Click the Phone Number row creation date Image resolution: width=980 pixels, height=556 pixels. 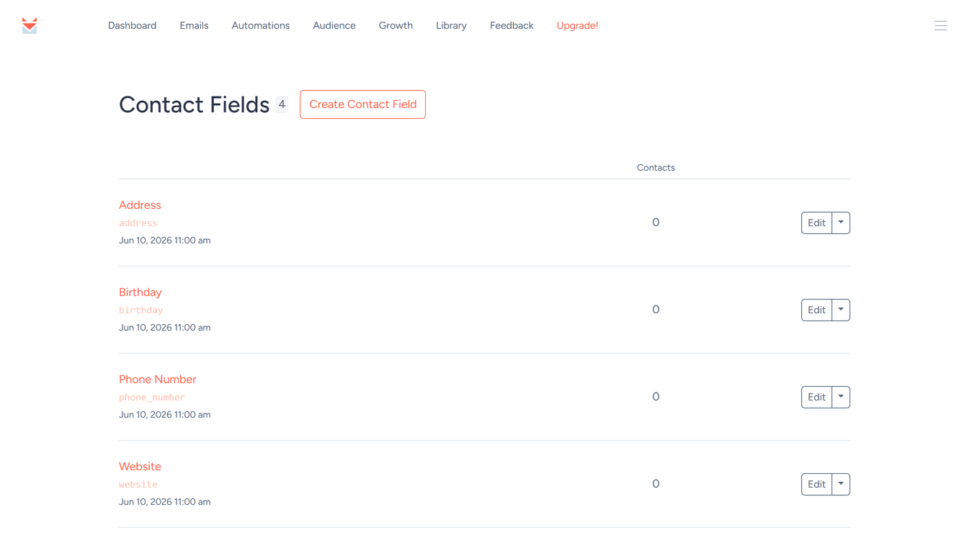pyautogui.click(x=164, y=415)
